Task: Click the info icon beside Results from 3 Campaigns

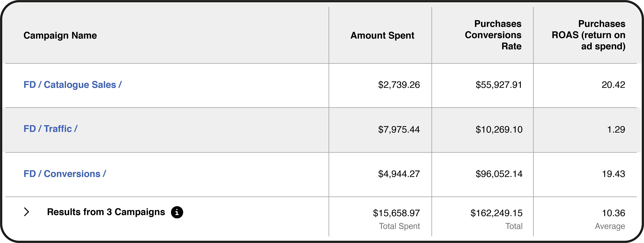Action: click(177, 212)
